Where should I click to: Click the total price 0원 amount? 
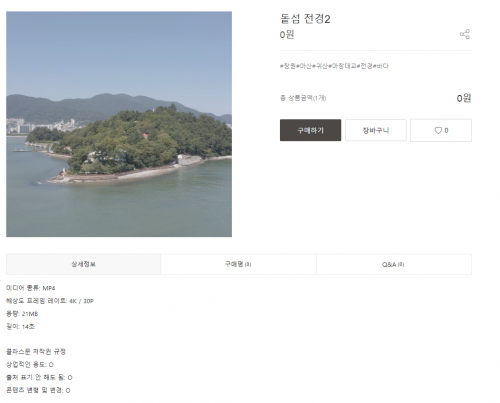(x=464, y=98)
